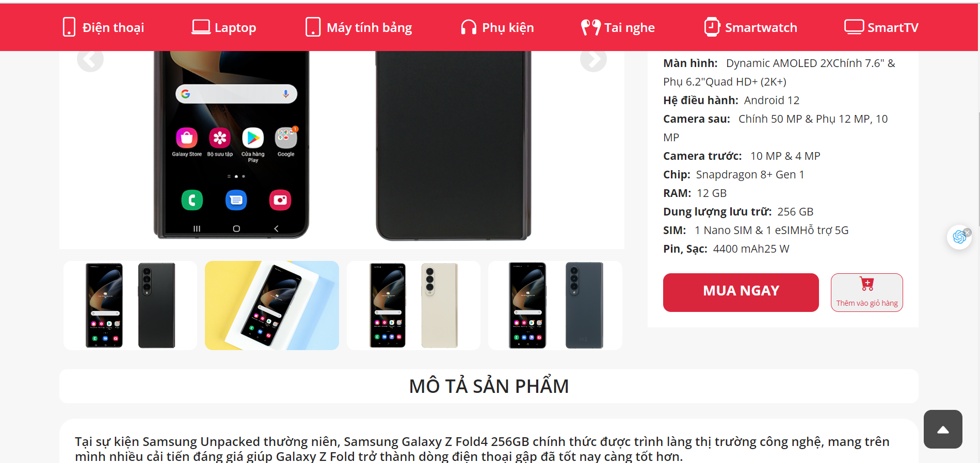Choose the graygreen color variant thumbnail
The width and height of the screenshot is (980, 463).
pyautogui.click(x=555, y=305)
